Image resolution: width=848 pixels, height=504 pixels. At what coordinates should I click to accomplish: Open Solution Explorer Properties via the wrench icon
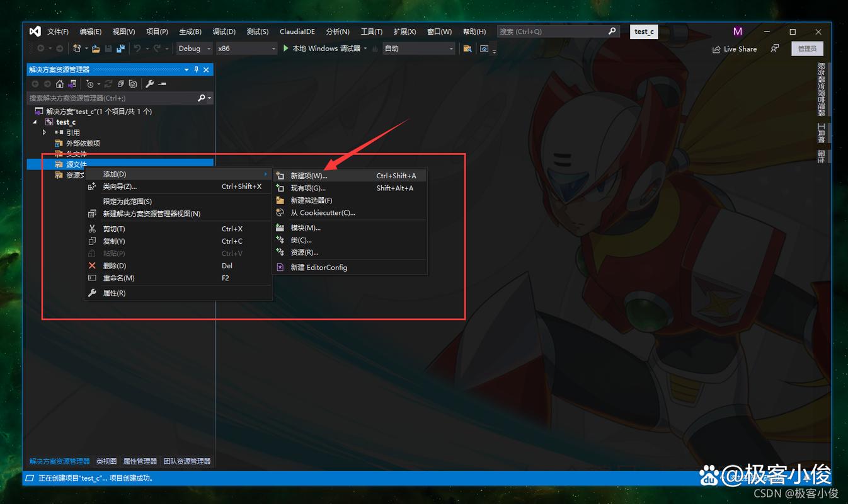pos(149,84)
